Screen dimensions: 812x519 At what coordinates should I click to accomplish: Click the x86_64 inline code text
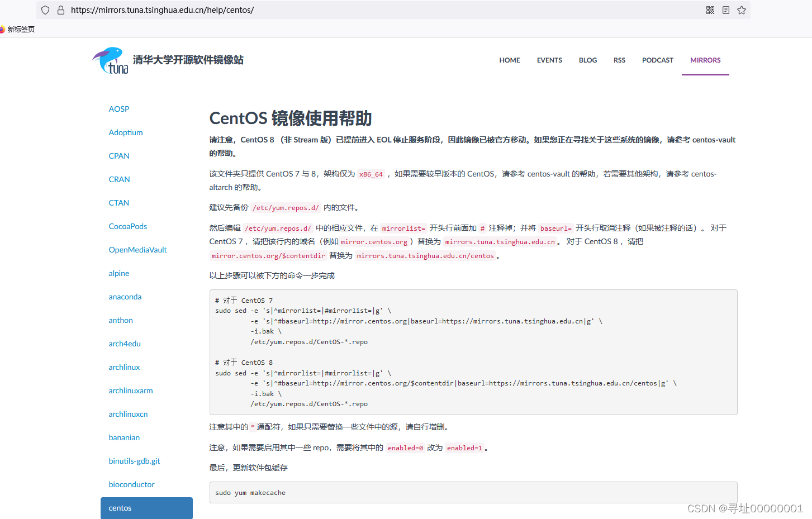[371, 174]
